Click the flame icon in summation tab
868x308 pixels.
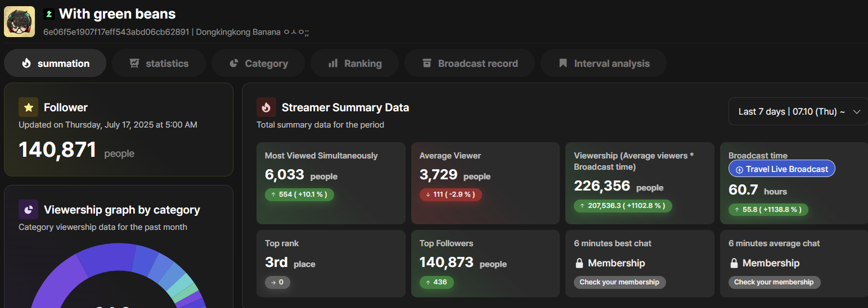26,64
